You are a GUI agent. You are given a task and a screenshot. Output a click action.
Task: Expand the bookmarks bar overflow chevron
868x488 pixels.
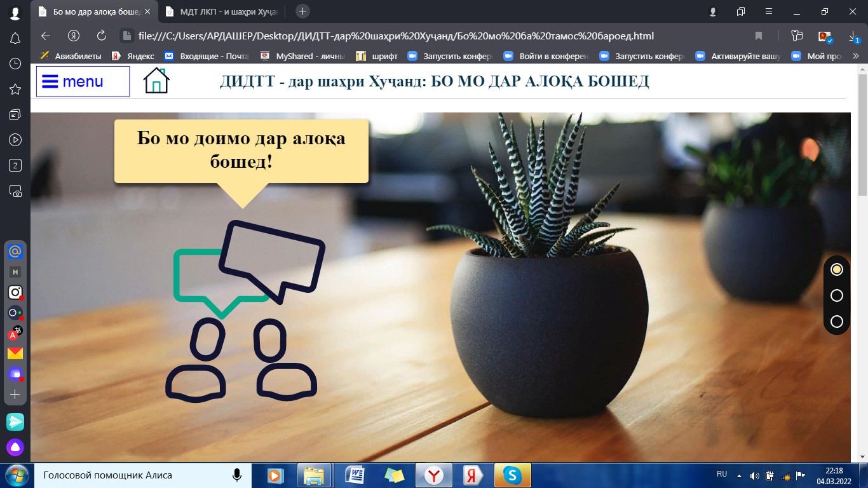click(x=855, y=56)
